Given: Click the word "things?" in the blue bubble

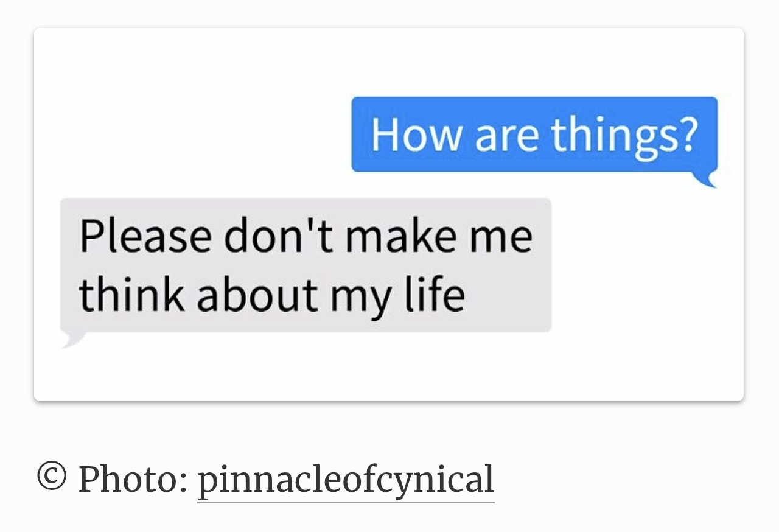Looking at the screenshot, I should (624, 135).
